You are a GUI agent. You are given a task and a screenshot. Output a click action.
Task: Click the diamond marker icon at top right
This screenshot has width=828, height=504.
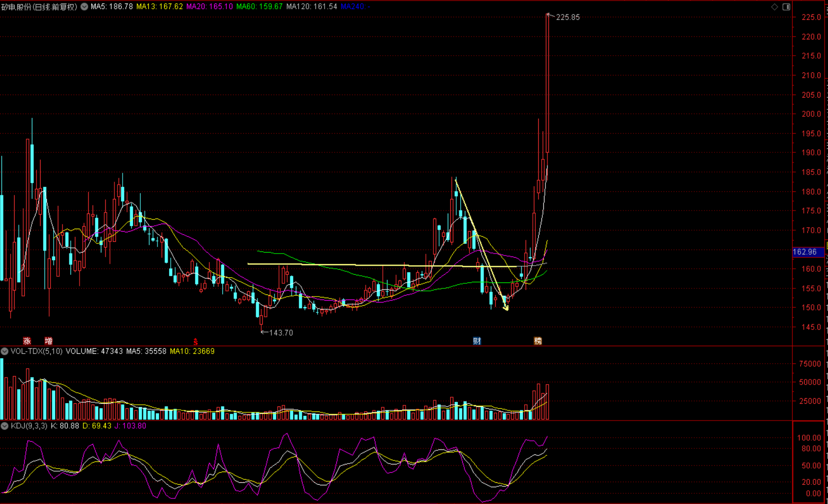coord(774,7)
